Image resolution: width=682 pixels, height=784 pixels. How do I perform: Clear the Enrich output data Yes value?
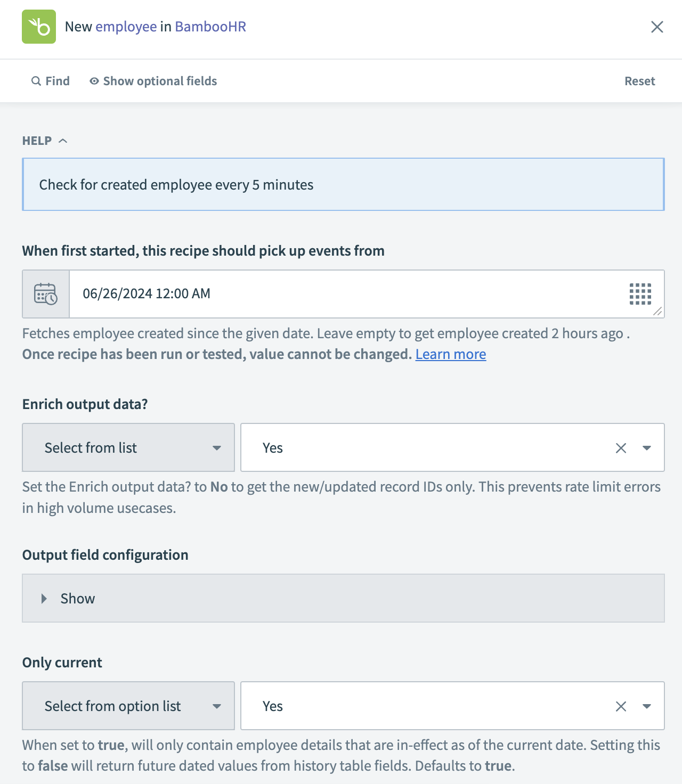pos(621,448)
